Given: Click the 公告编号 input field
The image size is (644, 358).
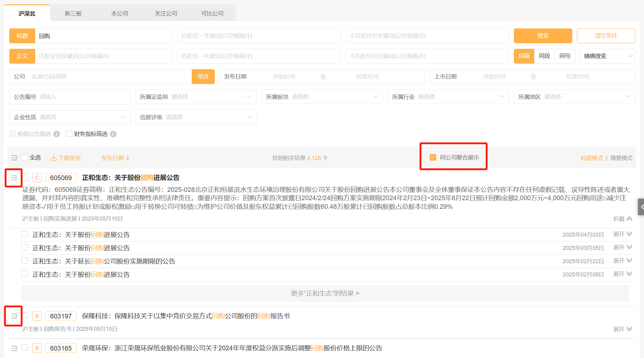Looking at the screenshot, I should click(70, 97).
